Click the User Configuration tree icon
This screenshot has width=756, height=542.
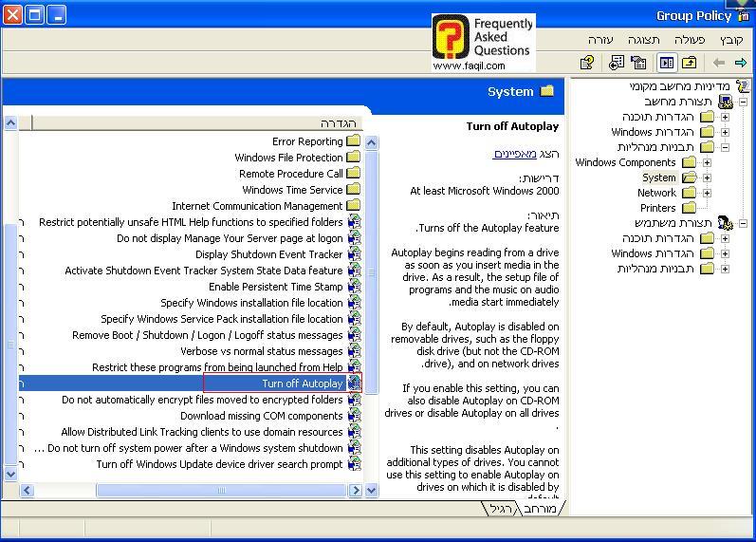[x=726, y=223]
